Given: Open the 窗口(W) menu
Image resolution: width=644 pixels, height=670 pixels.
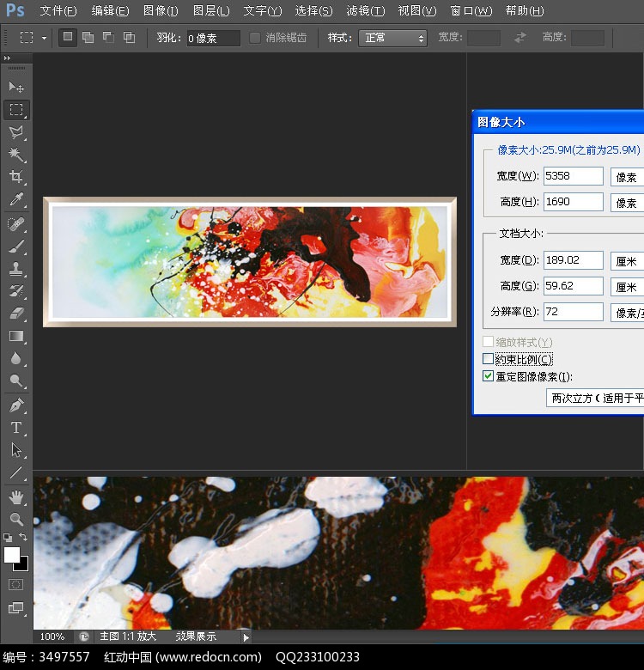Looking at the screenshot, I should [x=471, y=10].
